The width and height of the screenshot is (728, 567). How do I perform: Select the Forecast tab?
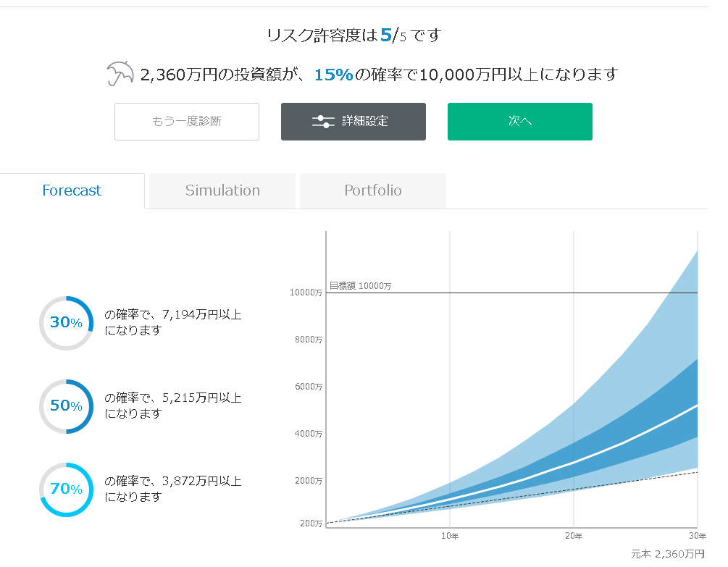72,190
